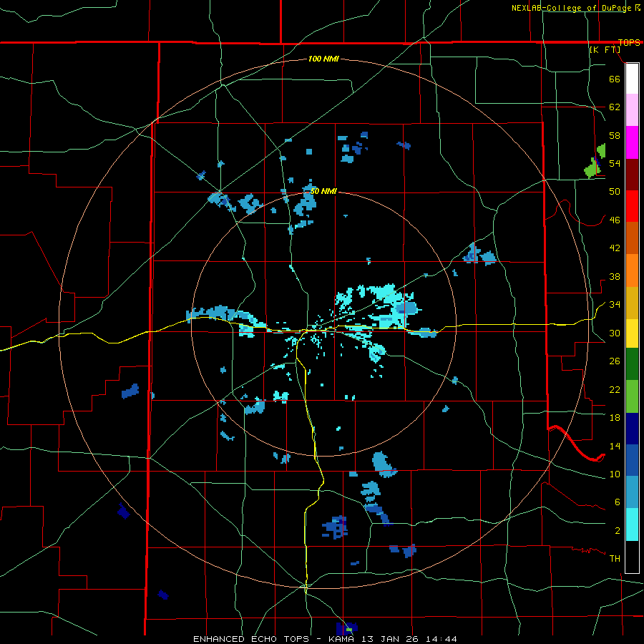644x644 pixels.
Task: Click the 30 value on the legend
Action: [615, 333]
